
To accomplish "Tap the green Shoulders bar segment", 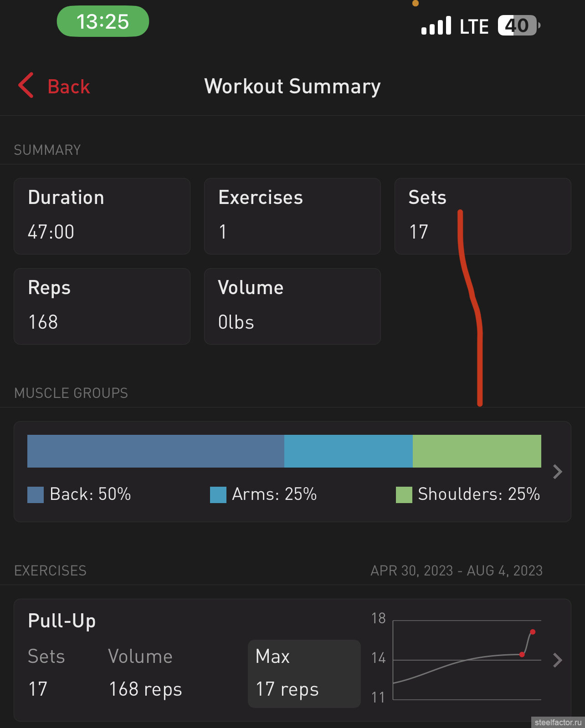I will click(477, 451).
